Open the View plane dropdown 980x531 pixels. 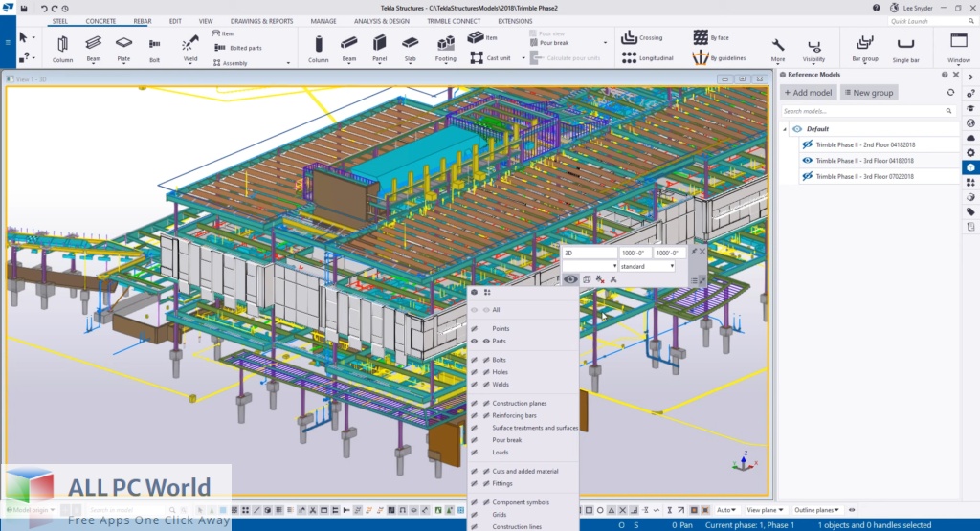tap(765, 510)
